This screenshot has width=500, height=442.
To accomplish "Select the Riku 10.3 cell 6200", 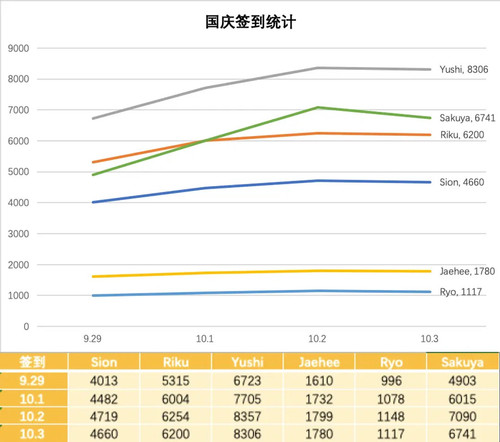I will tap(176, 434).
